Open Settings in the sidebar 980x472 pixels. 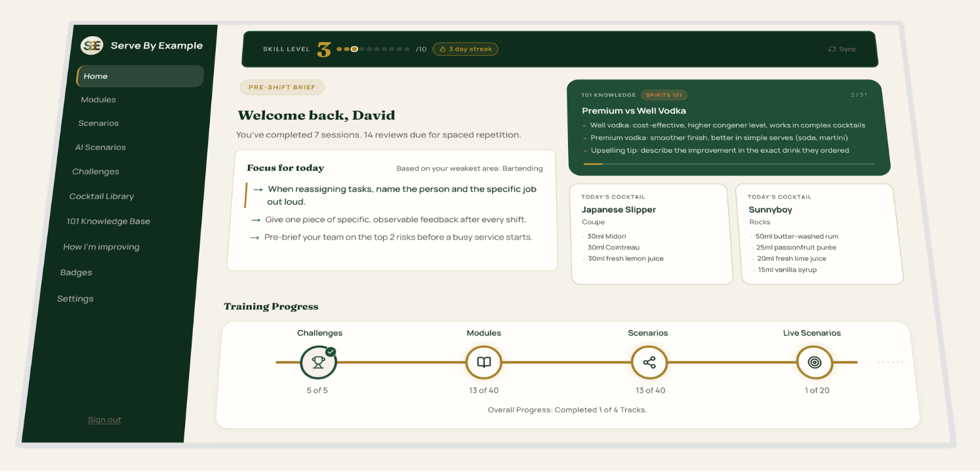tap(75, 299)
